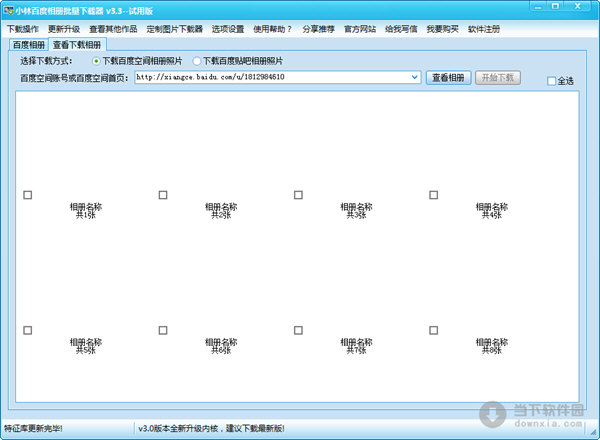Open the 给我写信 menu

click(x=401, y=29)
